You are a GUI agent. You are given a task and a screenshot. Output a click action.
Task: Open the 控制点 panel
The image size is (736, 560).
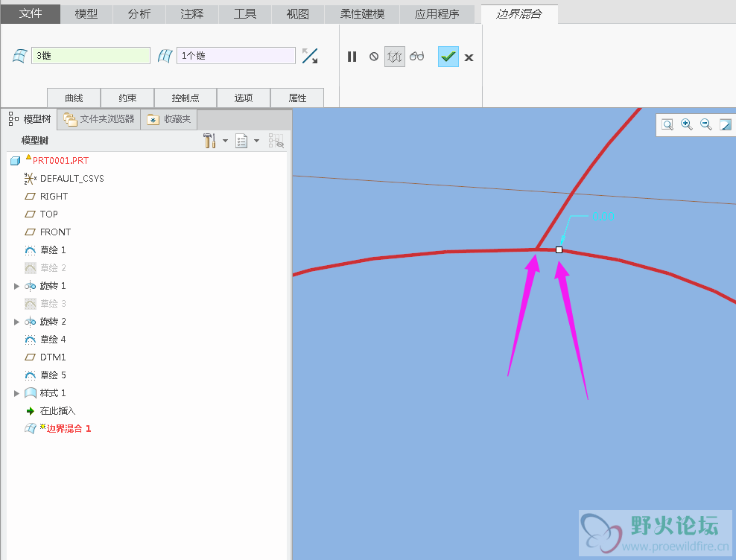[185, 98]
